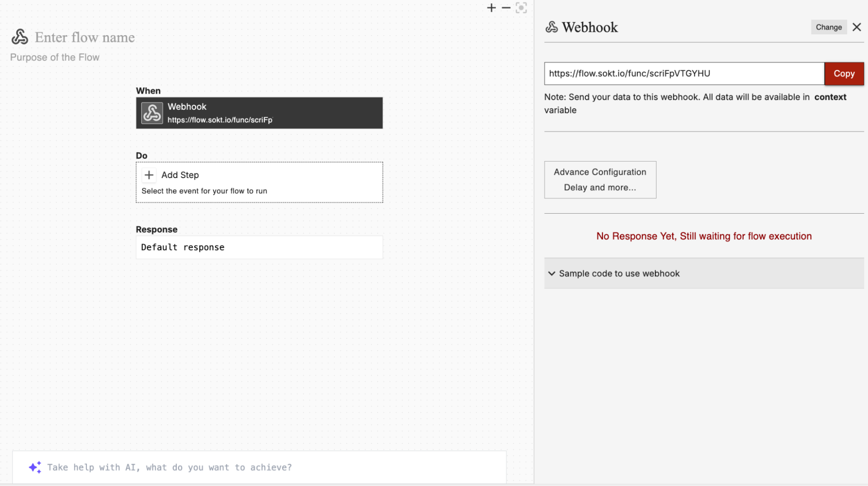Click the Enter flow name field
Viewport: 868px width, 486px height.
click(85, 37)
